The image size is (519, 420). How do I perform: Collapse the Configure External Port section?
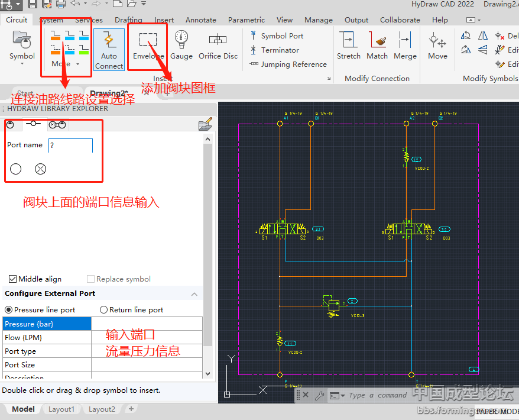pos(194,294)
